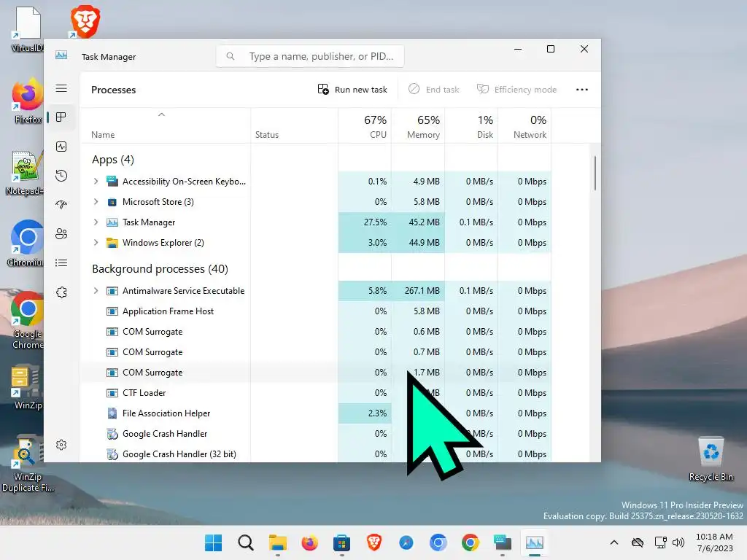
Task: Open taskbar Search
Action: [x=245, y=542]
